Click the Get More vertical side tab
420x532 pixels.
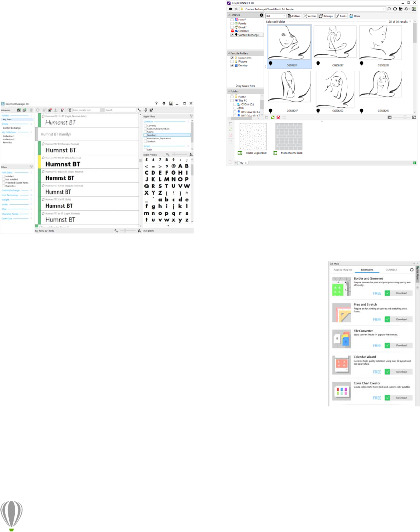pos(418,274)
